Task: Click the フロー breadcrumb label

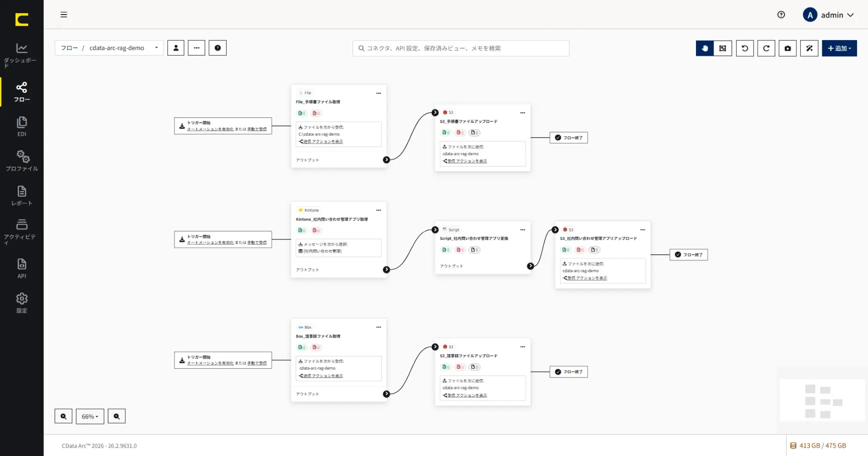Action: tap(69, 48)
